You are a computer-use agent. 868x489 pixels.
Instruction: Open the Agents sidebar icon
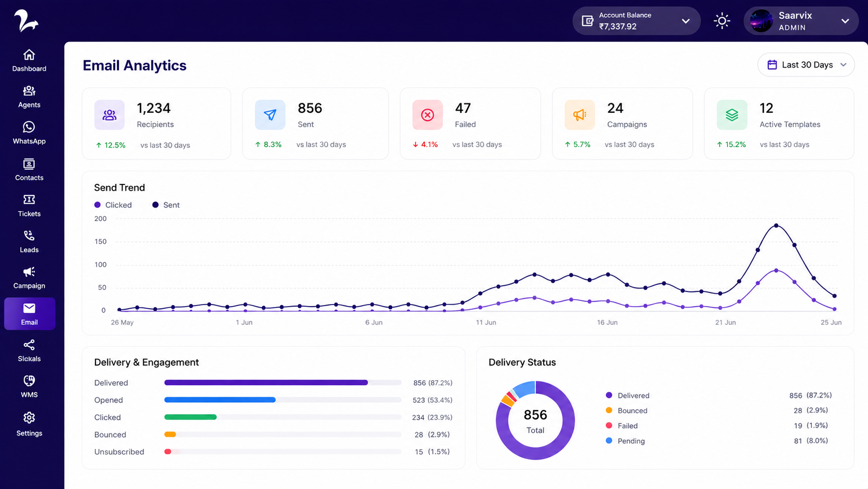pyautogui.click(x=29, y=91)
